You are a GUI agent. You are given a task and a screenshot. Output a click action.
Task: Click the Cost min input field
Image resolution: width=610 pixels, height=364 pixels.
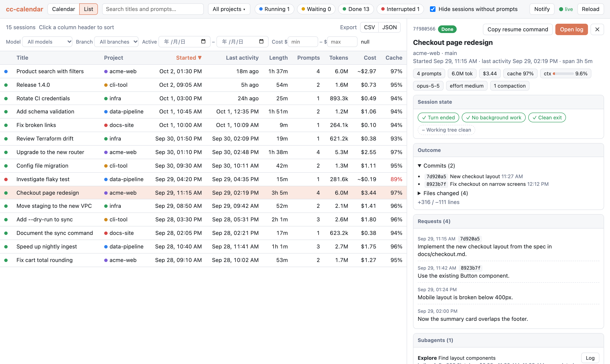tap(303, 42)
